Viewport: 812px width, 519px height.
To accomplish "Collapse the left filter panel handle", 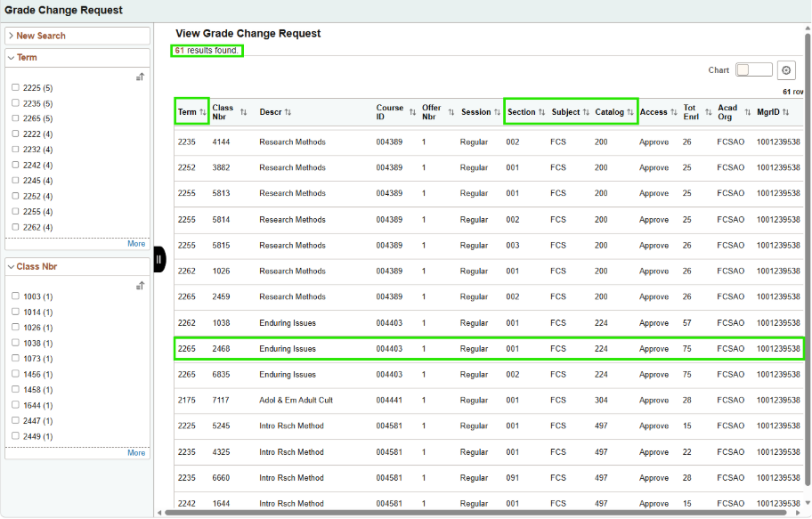I will coord(159,260).
